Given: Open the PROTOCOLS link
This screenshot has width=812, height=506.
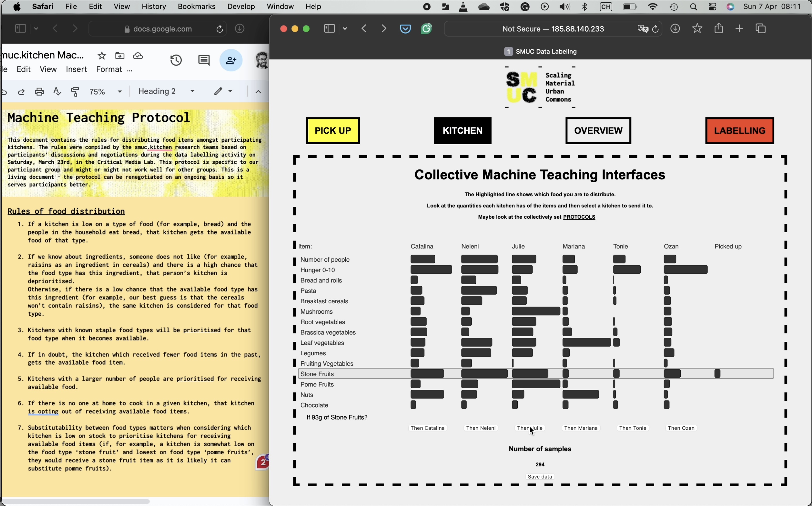Looking at the screenshot, I should pyautogui.click(x=579, y=217).
